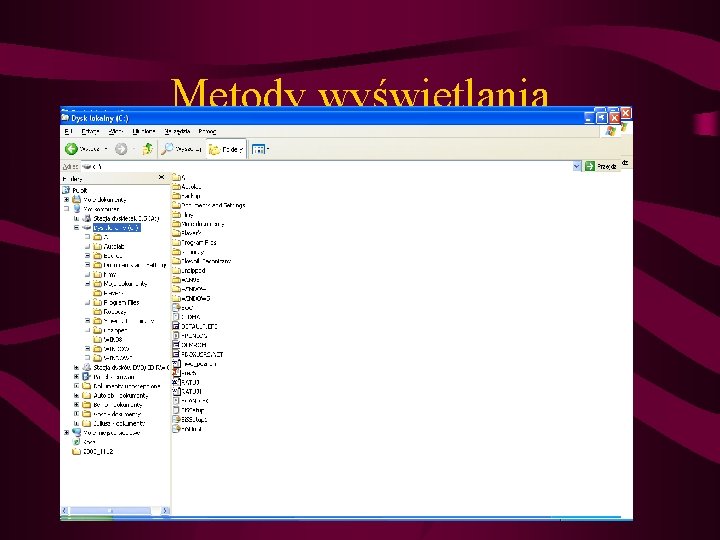
Task: Open the Widok menu
Action: (x=116, y=131)
